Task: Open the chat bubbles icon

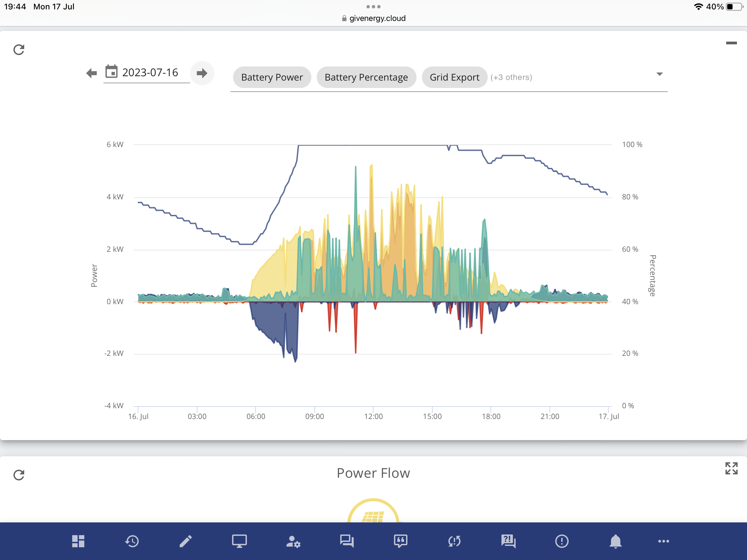Action: (x=347, y=541)
